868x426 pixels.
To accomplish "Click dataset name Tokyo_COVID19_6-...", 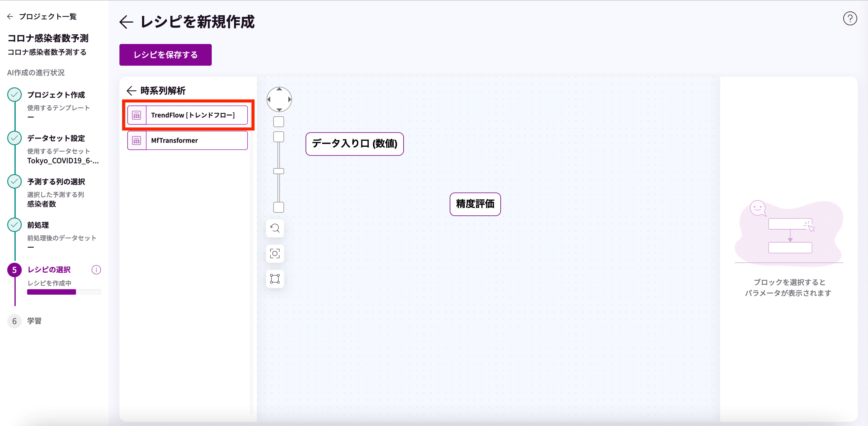I will pyautogui.click(x=63, y=161).
